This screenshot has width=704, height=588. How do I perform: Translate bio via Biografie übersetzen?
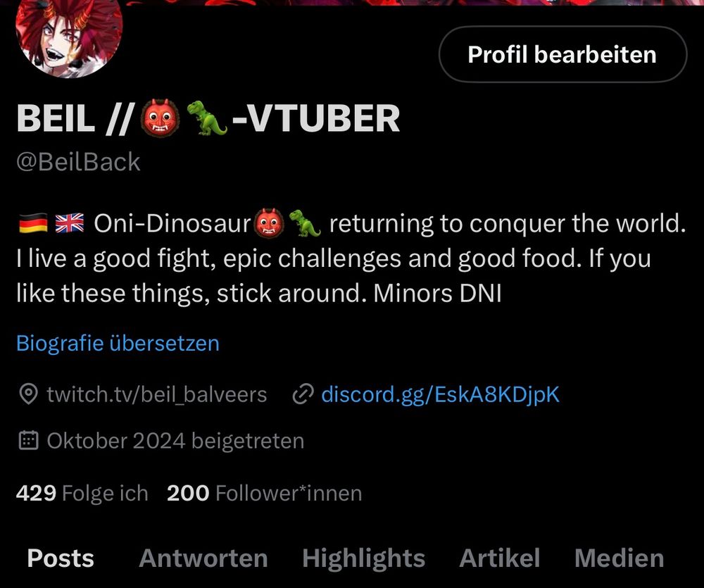(x=118, y=343)
